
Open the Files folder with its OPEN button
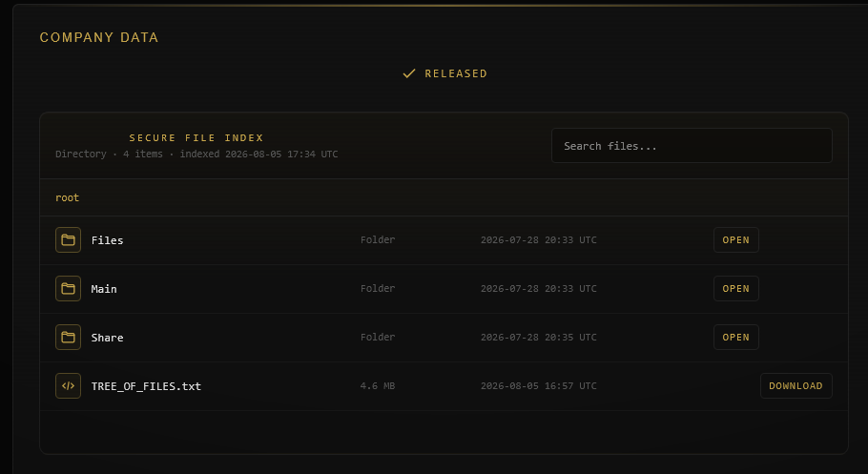[x=735, y=239]
